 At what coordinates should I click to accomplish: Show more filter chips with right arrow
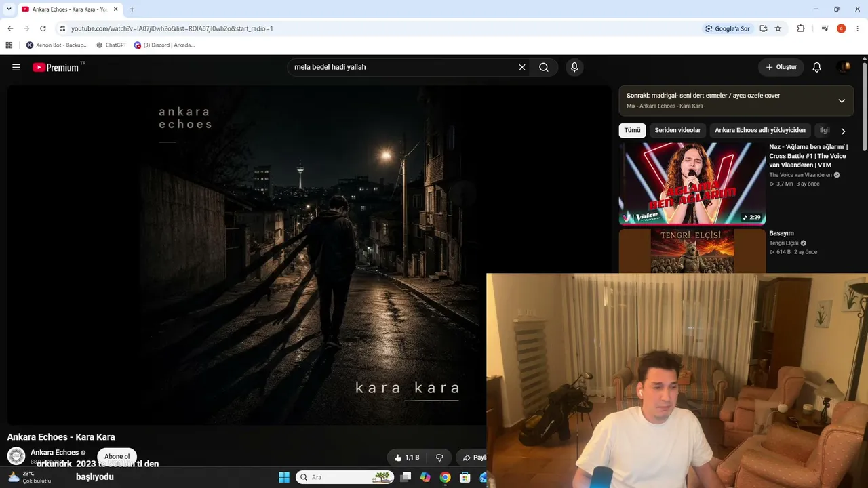coord(843,131)
